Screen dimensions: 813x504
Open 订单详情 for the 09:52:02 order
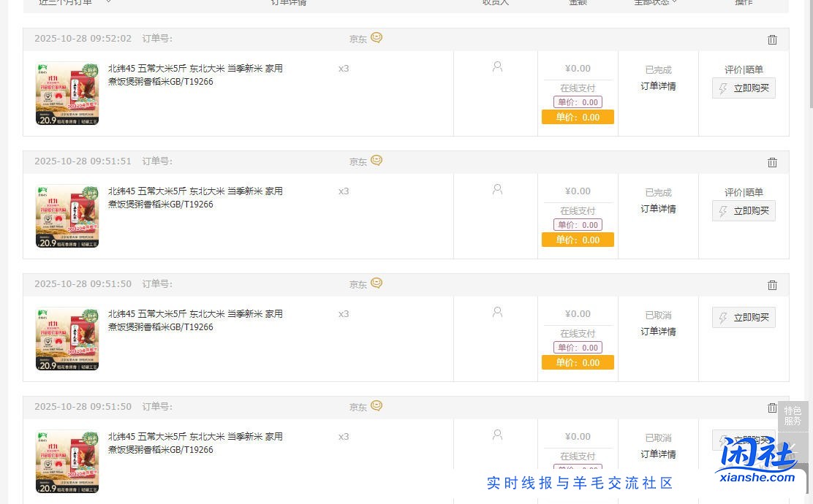[658, 86]
